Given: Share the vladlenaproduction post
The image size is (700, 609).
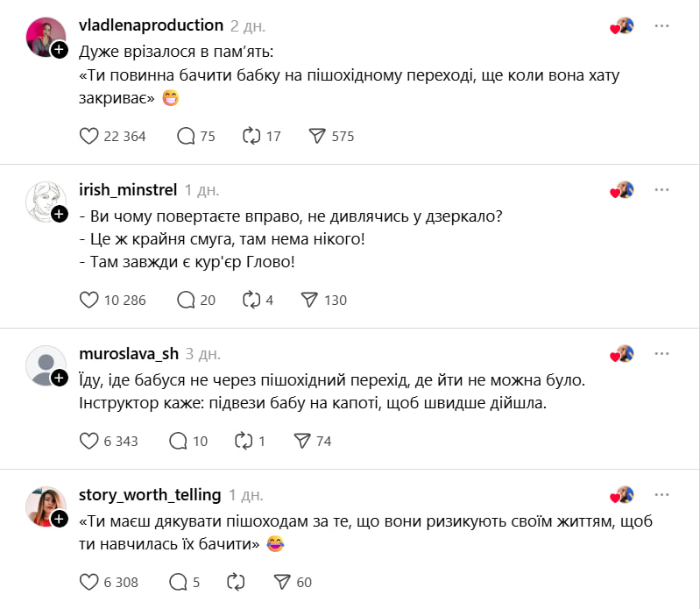Looking at the screenshot, I should [317, 136].
